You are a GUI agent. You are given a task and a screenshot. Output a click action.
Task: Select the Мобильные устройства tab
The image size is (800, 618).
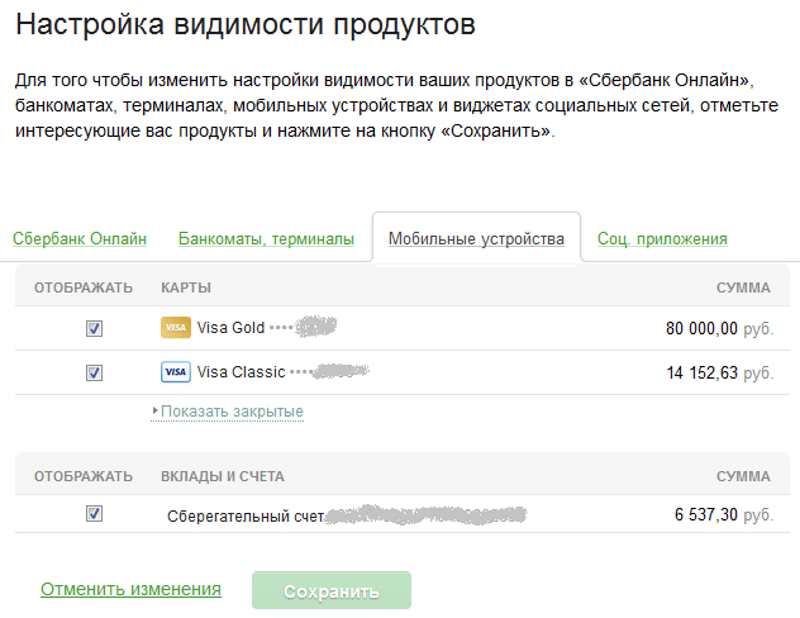[x=477, y=239]
